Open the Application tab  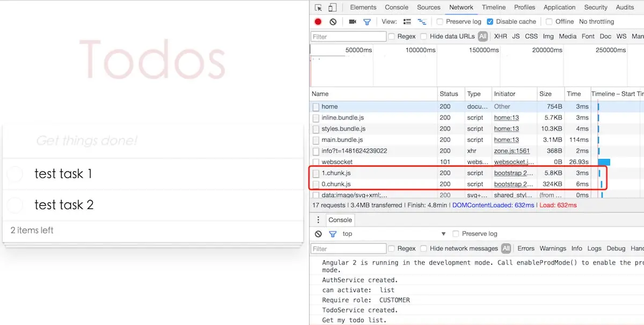560,8
